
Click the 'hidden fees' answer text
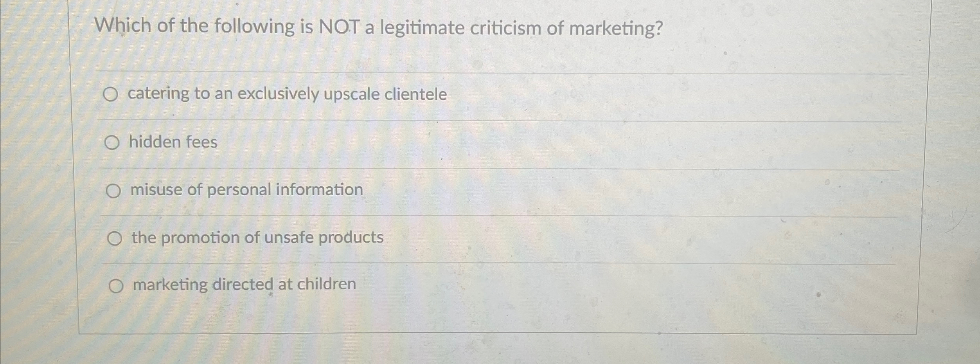click(173, 142)
